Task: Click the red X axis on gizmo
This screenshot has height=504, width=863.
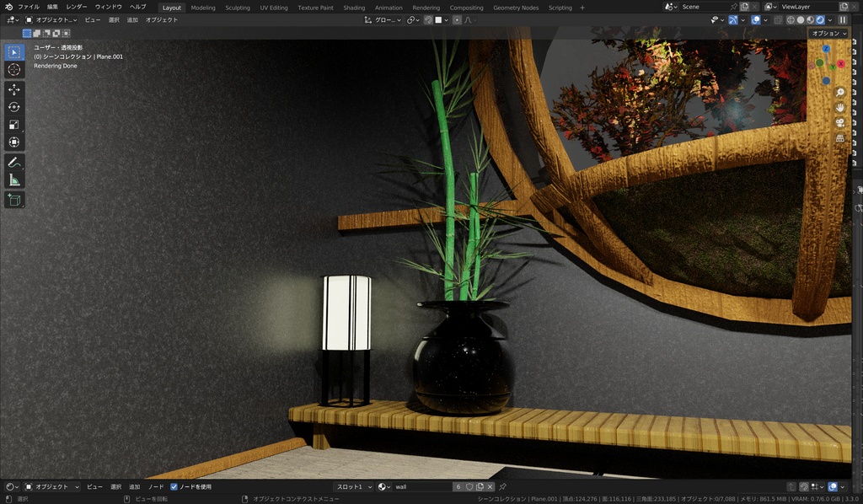Action: [841, 64]
